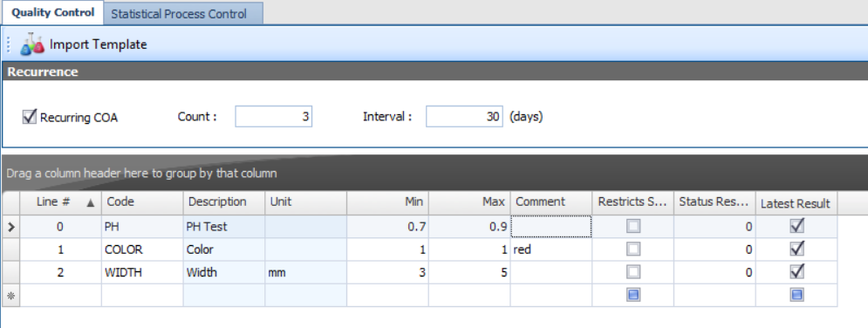Click the Interval days input field
This screenshot has width=868, height=328.
click(x=464, y=117)
